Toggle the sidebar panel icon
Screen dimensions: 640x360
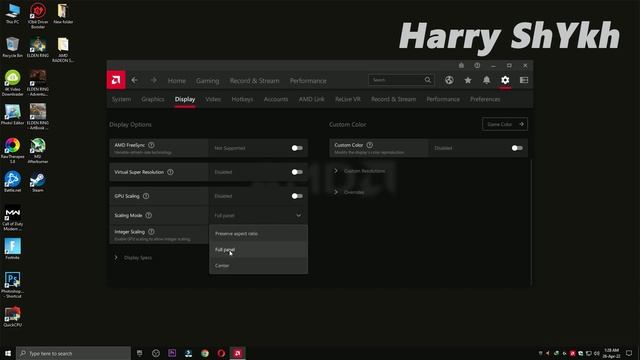tap(524, 80)
